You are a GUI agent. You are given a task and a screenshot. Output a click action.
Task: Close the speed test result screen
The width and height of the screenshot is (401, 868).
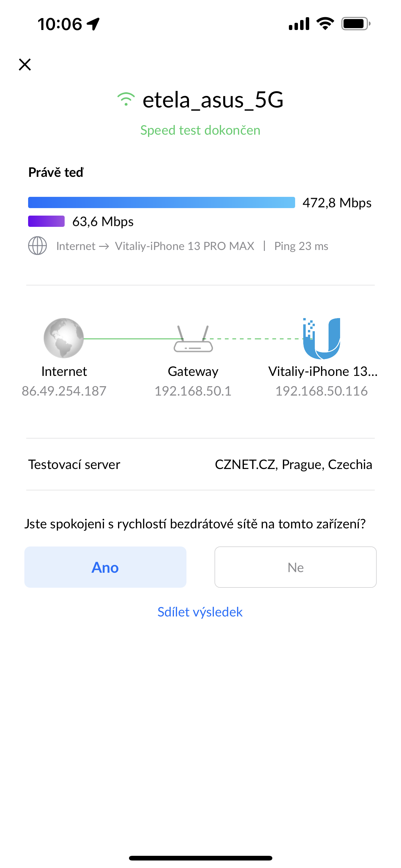pyautogui.click(x=25, y=64)
